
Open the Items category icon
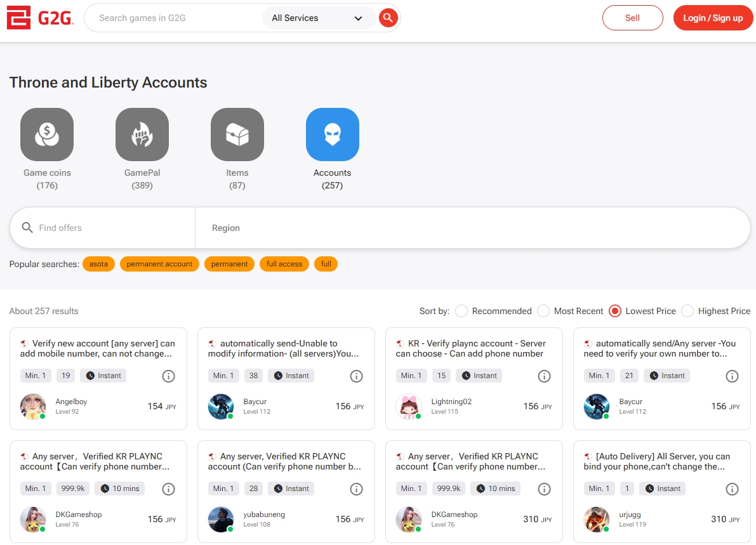pyautogui.click(x=237, y=135)
